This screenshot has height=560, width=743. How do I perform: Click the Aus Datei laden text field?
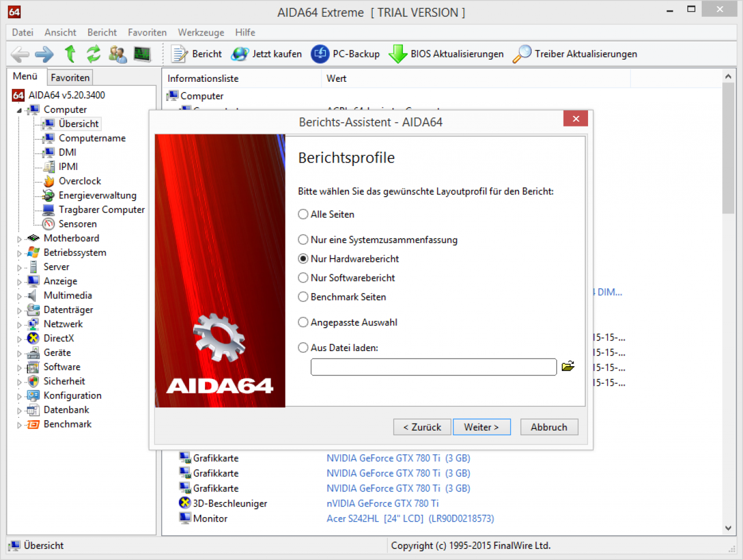pos(434,367)
